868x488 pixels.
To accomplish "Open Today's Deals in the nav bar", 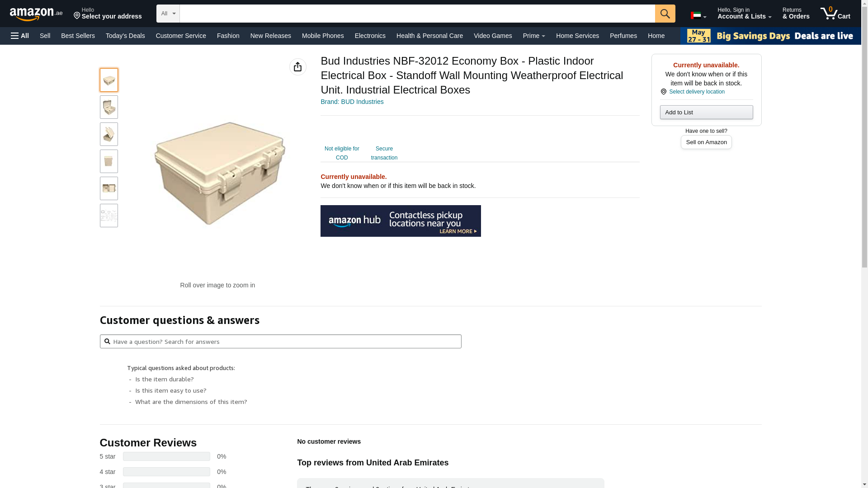I will point(125,36).
